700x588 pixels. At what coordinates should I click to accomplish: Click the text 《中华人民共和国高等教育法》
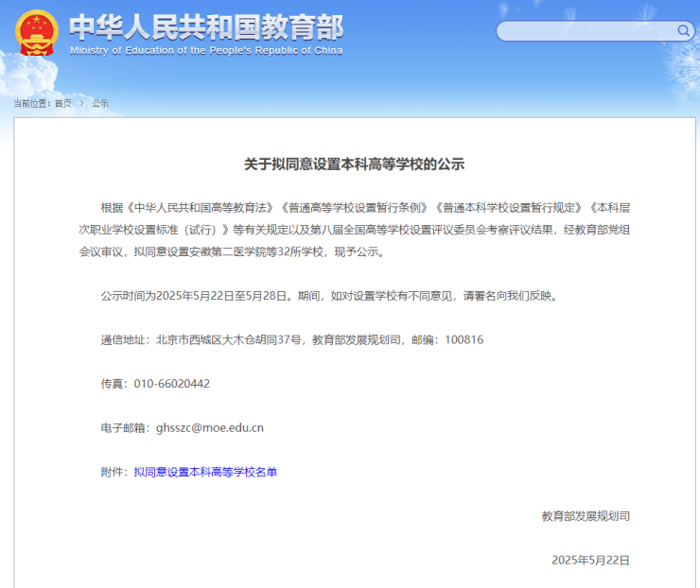coord(200,208)
